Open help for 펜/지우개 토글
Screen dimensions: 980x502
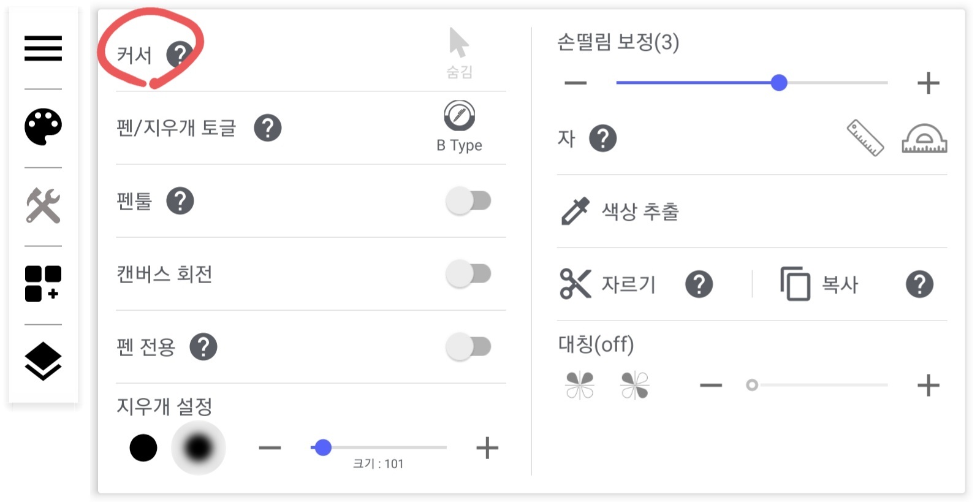pyautogui.click(x=268, y=128)
